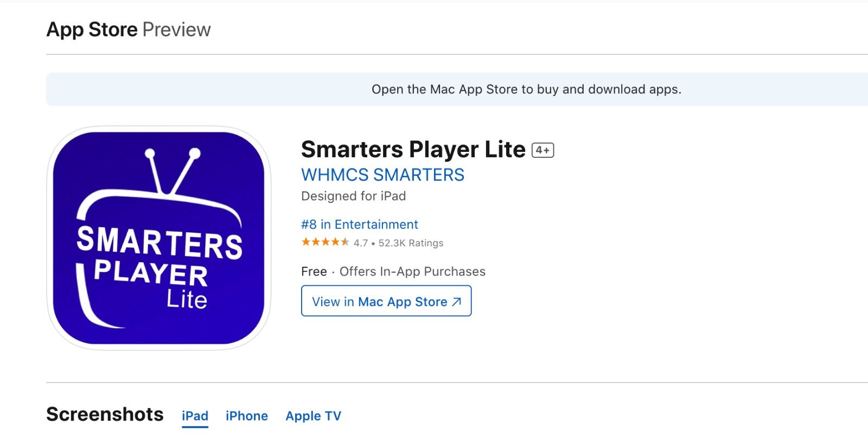This screenshot has height=434, width=868.
Task: Click the Offers In-App Purchases text
Action: tap(412, 271)
